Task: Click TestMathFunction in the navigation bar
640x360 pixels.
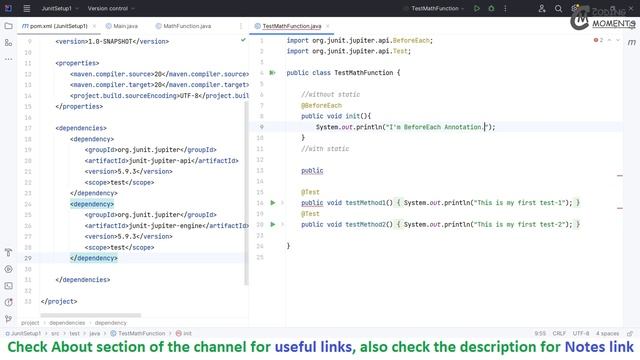Action: point(138,333)
